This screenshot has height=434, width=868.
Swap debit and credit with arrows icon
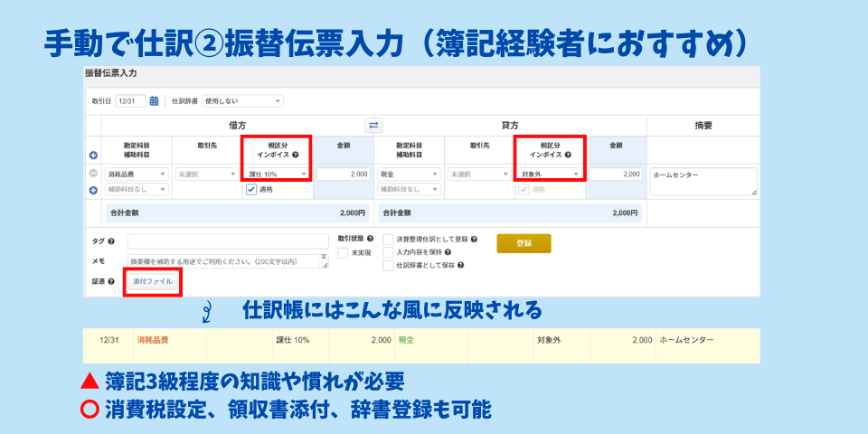click(x=374, y=126)
